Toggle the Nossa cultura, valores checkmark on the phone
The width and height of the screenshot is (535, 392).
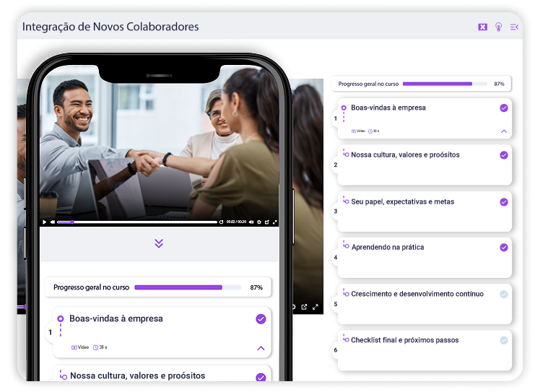tap(261, 377)
